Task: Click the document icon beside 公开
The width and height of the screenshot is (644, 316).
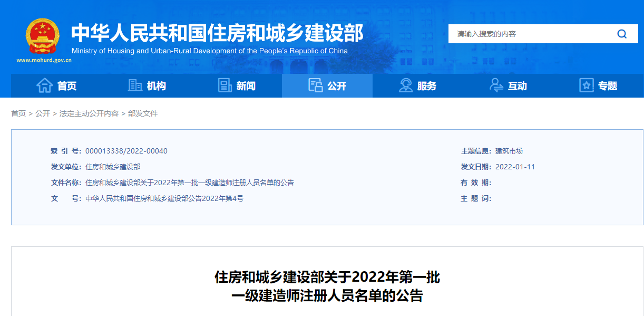Action: point(315,85)
